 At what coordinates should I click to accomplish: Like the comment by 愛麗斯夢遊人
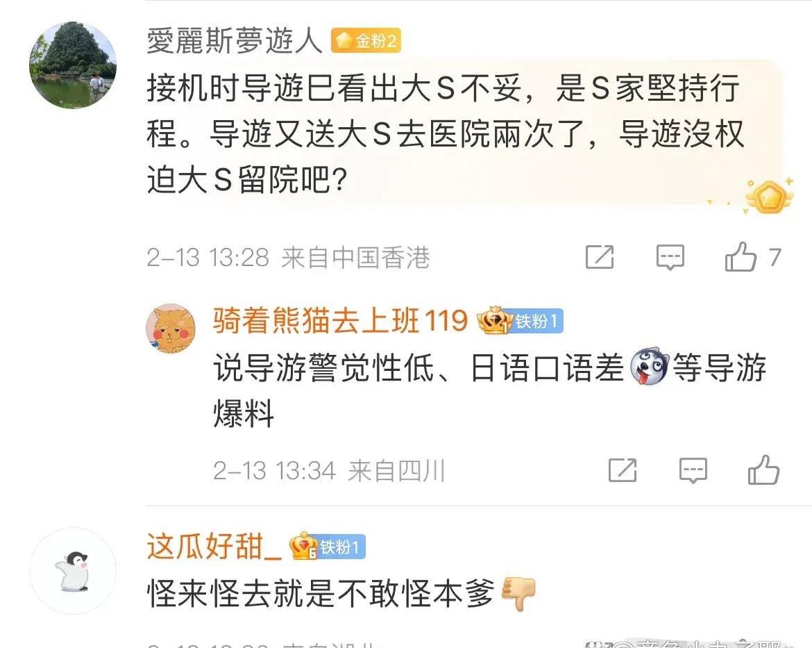click(741, 257)
